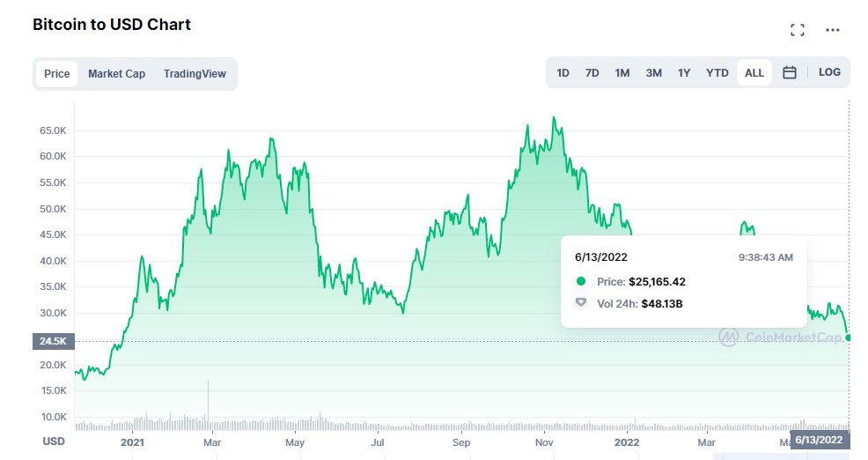The image size is (868, 460).
Task: Click the 6/13/2022 date marker on axis
Action: [820, 440]
